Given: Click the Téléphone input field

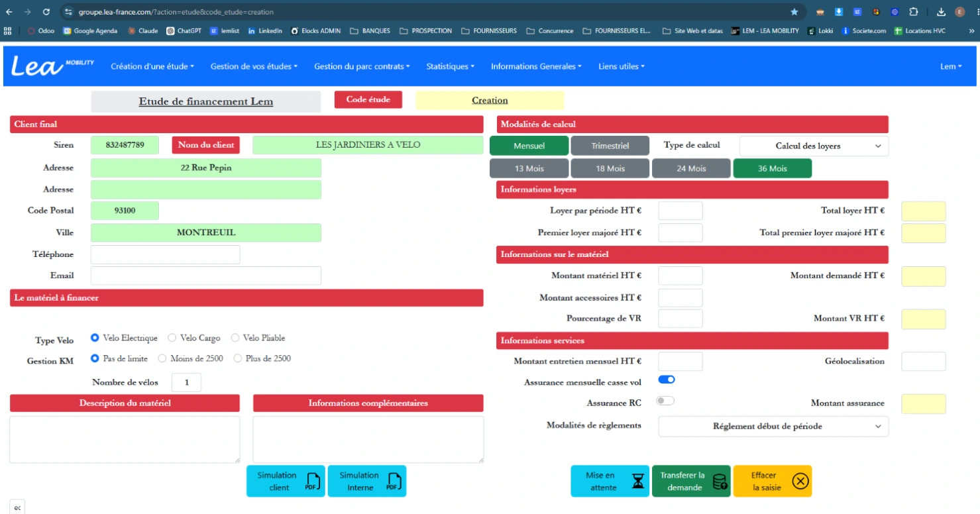Looking at the screenshot, I should tap(165, 254).
